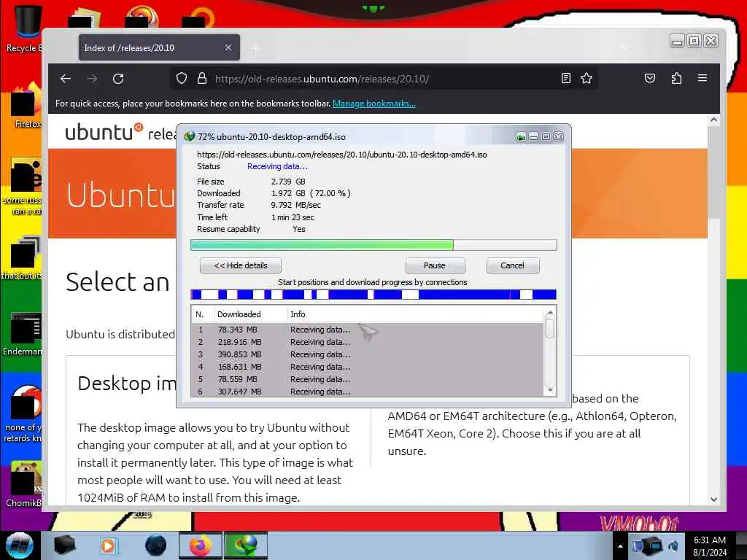Click Hide details in the download dialog

(241, 265)
